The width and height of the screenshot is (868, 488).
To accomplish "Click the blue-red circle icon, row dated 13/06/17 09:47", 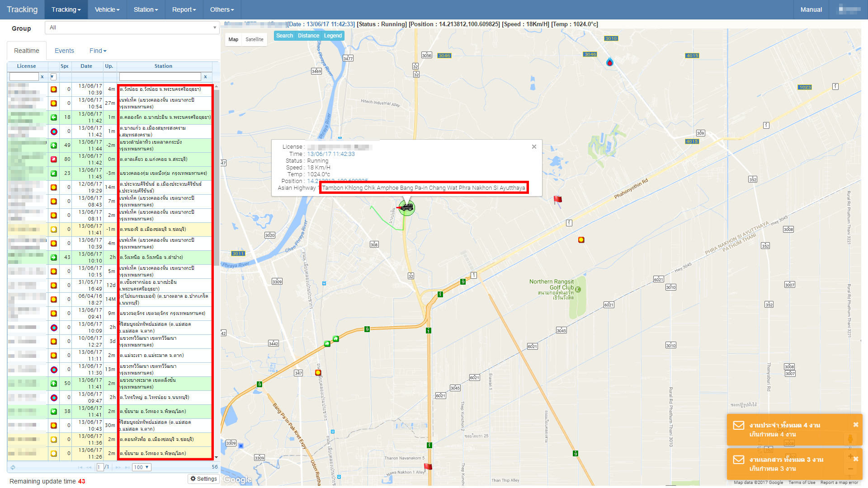I will [x=54, y=398].
